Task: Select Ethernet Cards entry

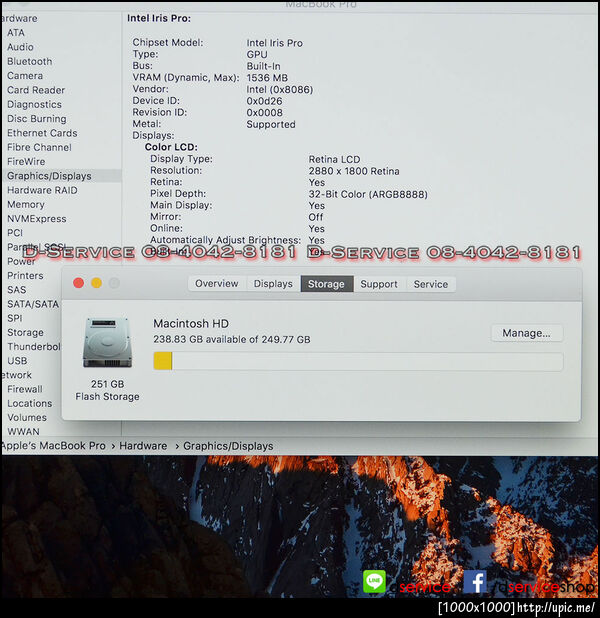Action: pyautogui.click(x=42, y=133)
